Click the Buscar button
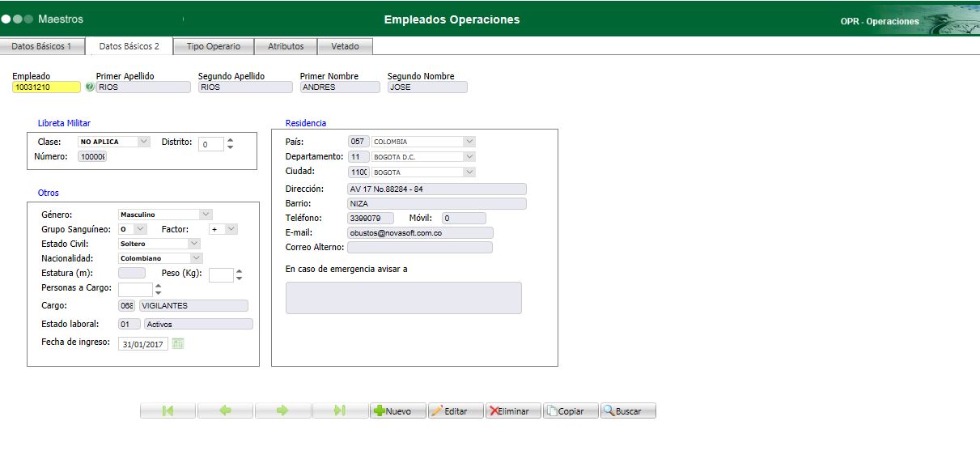This screenshot has height=455, width=980. click(x=628, y=410)
